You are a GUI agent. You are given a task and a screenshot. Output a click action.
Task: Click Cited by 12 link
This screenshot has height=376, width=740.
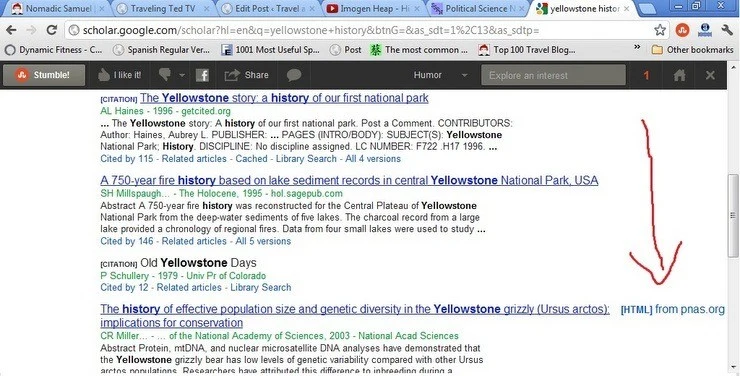tap(124, 287)
